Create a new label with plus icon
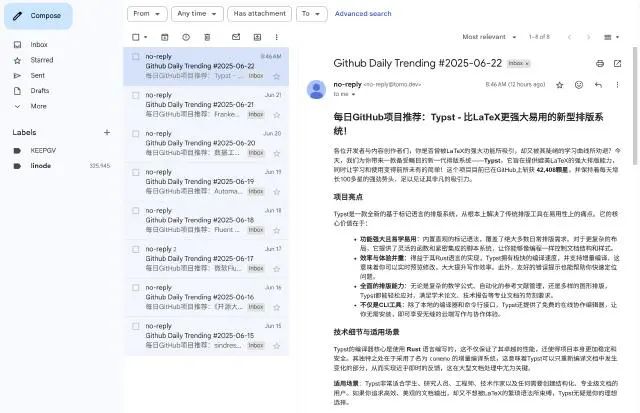 pos(107,132)
